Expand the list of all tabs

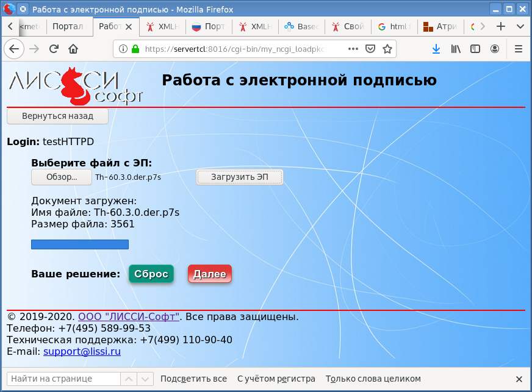pyautogui.click(x=520, y=27)
